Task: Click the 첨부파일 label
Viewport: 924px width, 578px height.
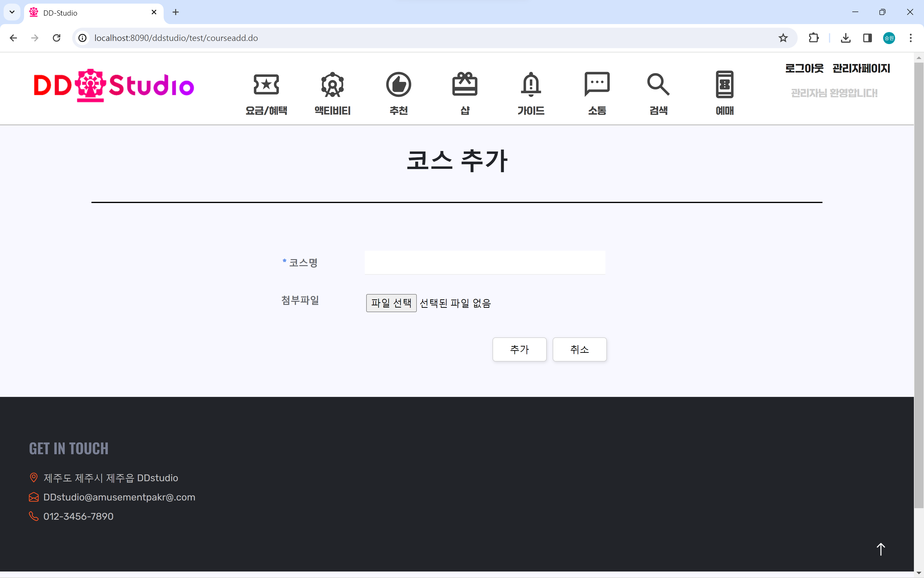Action: (x=300, y=300)
